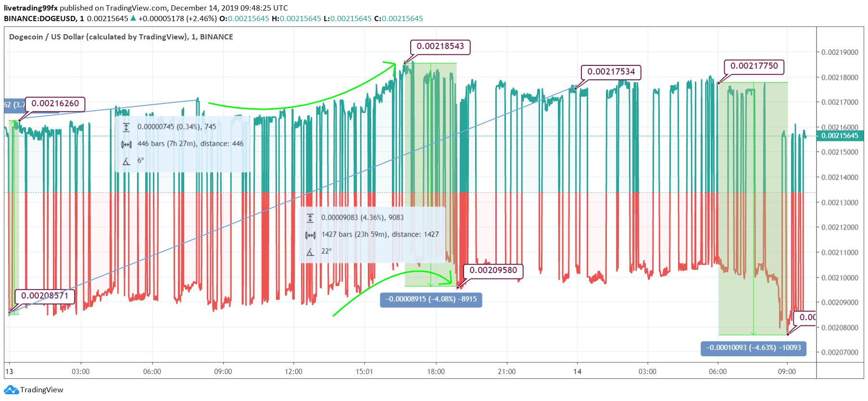The image size is (868, 401).
Task: Click the first 06:00 label on time axis
Action: coord(152,372)
